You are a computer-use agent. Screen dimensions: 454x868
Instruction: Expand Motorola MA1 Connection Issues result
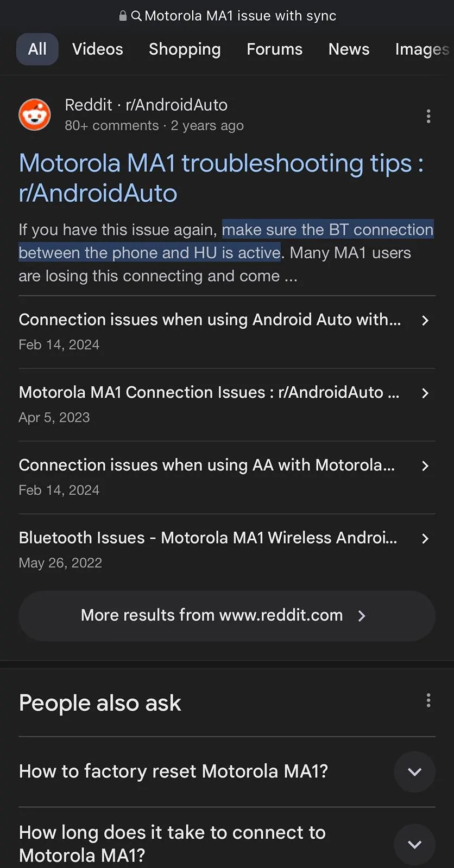pos(425,393)
